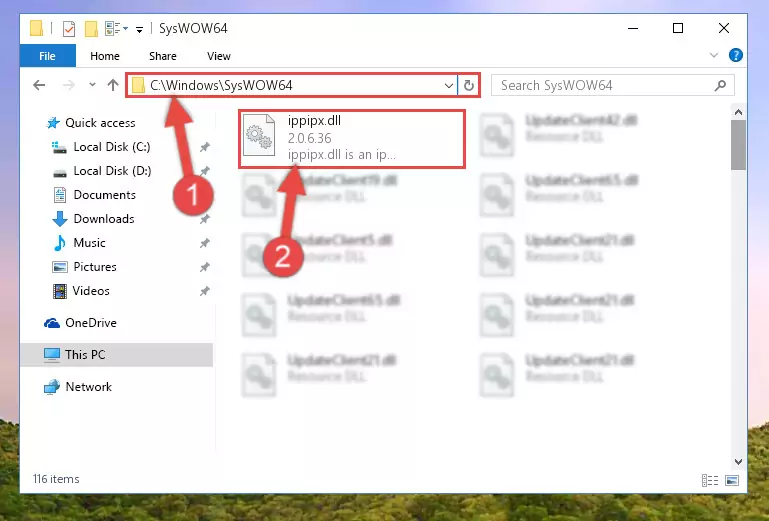The image size is (769, 521).
Task: Open address bar history dropdown
Action: 448,85
